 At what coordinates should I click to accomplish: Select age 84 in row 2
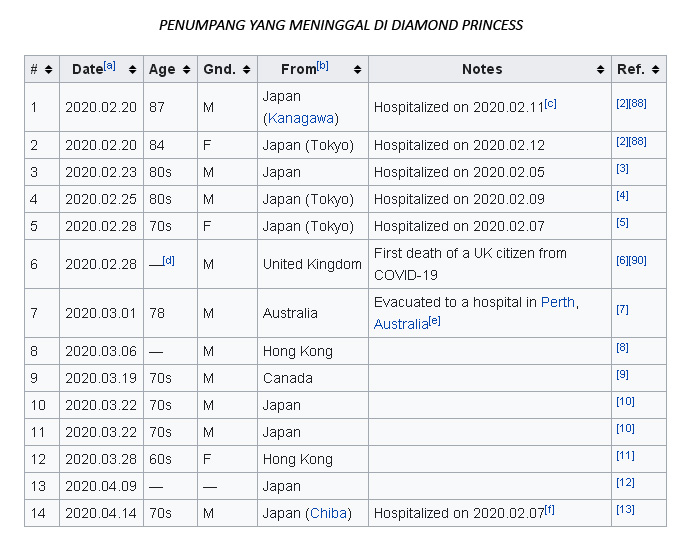click(x=157, y=146)
